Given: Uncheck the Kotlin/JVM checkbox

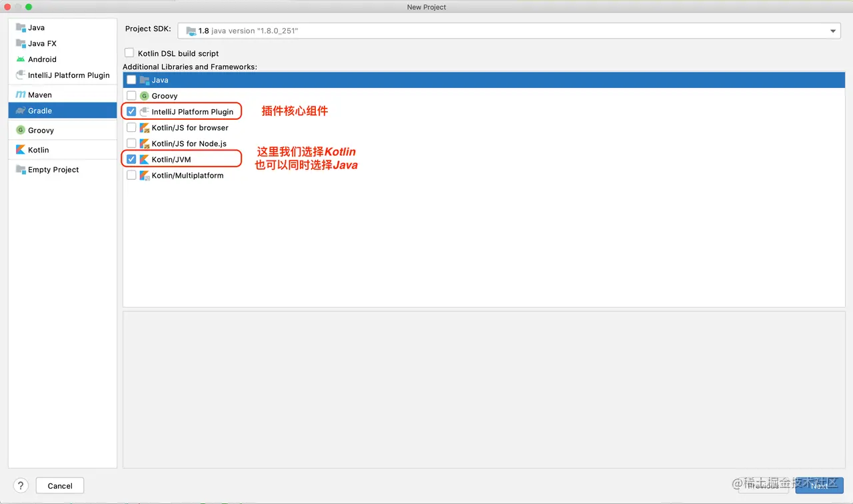Looking at the screenshot, I should coord(131,160).
